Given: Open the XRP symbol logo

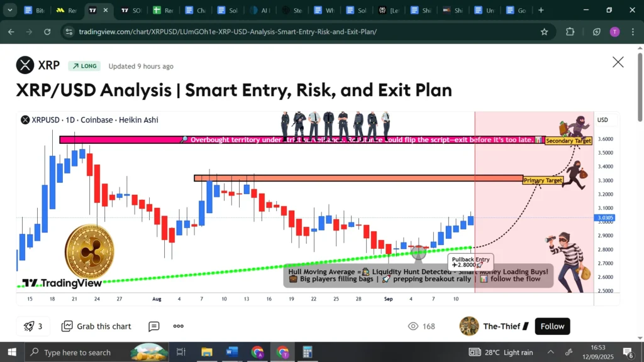Looking at the screenshot, I should [25, 65].
